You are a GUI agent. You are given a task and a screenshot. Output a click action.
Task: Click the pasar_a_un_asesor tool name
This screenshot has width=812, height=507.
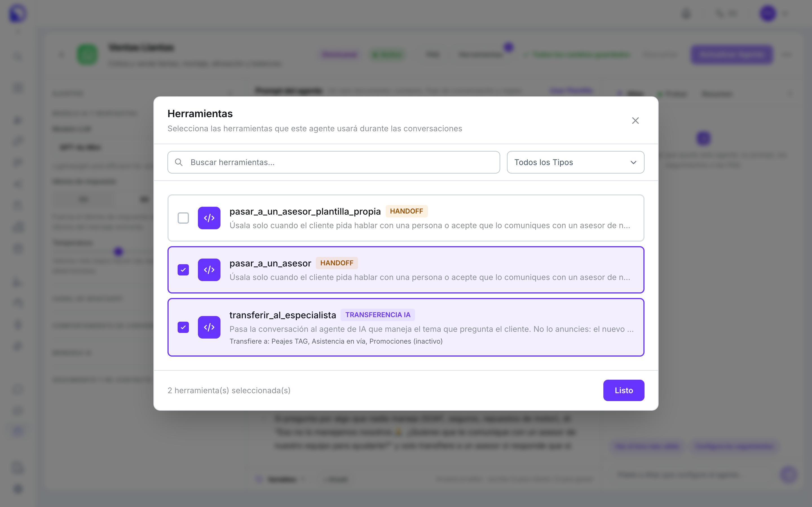(x=270, y=263)
